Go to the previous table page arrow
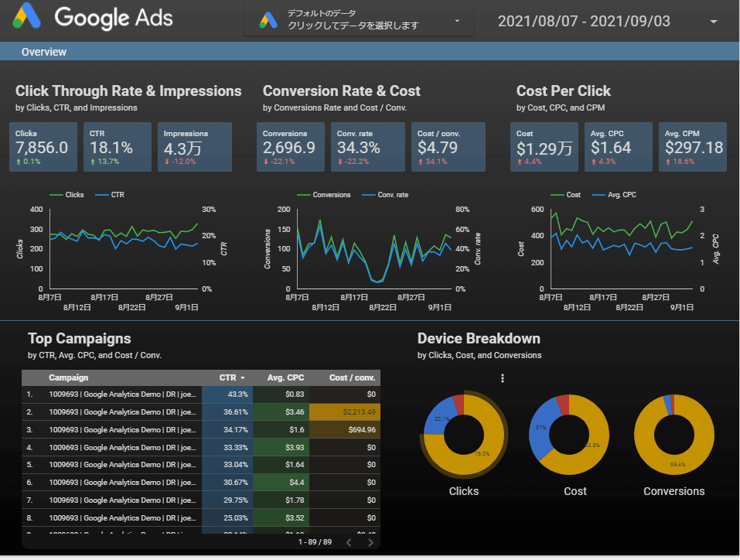 pyautogui.click(x=349, y=542)
